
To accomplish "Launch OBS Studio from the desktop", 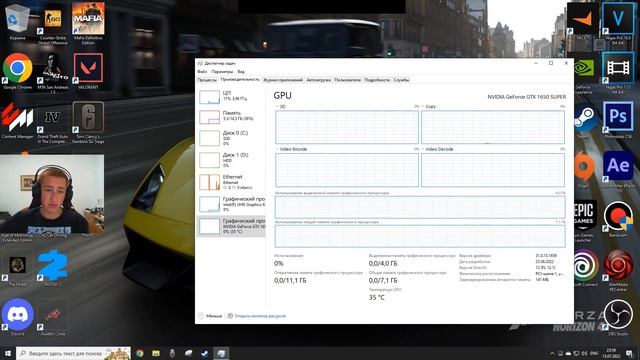I will (618, 318).
